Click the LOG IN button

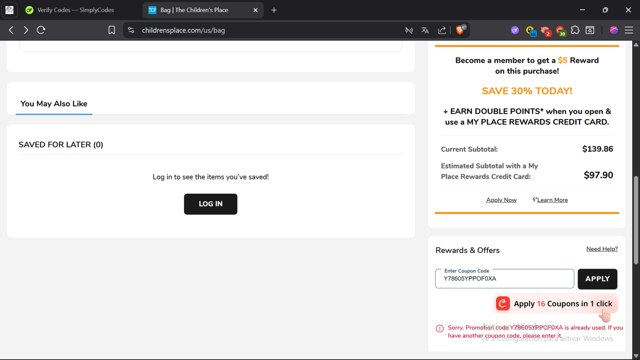pyautogui.click(x=211, y=204)
